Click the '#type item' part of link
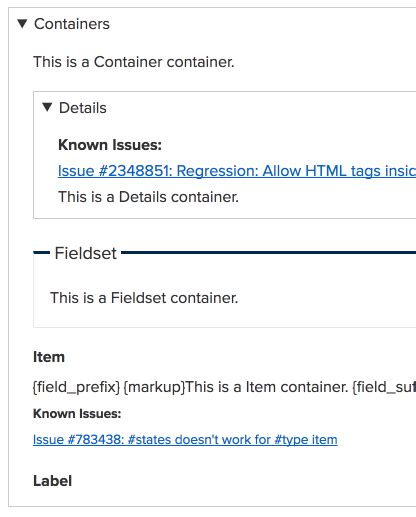 306,440
